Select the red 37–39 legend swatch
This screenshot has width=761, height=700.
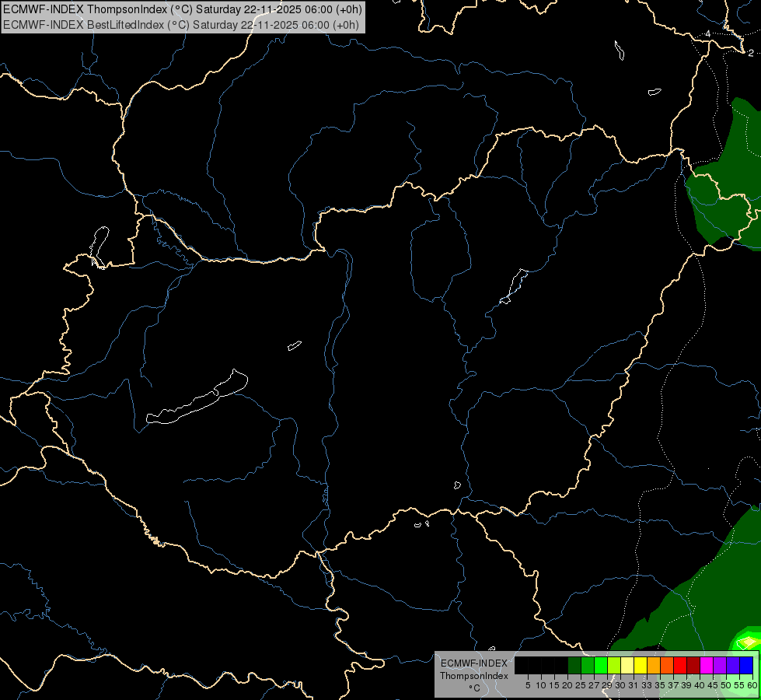(x=680, y=665)
